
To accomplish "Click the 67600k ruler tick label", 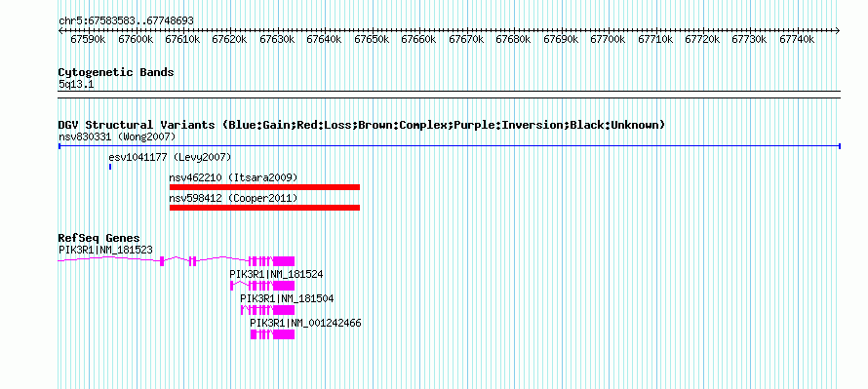I will [136, 39].
